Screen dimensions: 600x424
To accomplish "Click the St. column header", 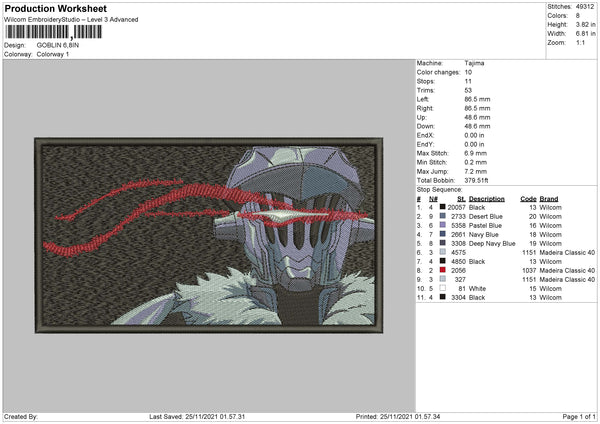I will pyautogui.click(x=461, y=199).
